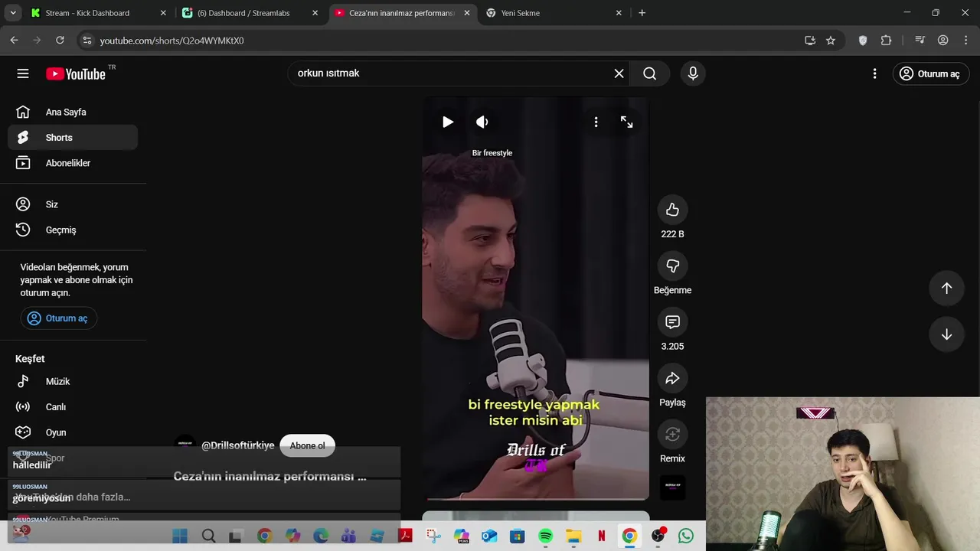Clear the search text with the X

(619, 73)
